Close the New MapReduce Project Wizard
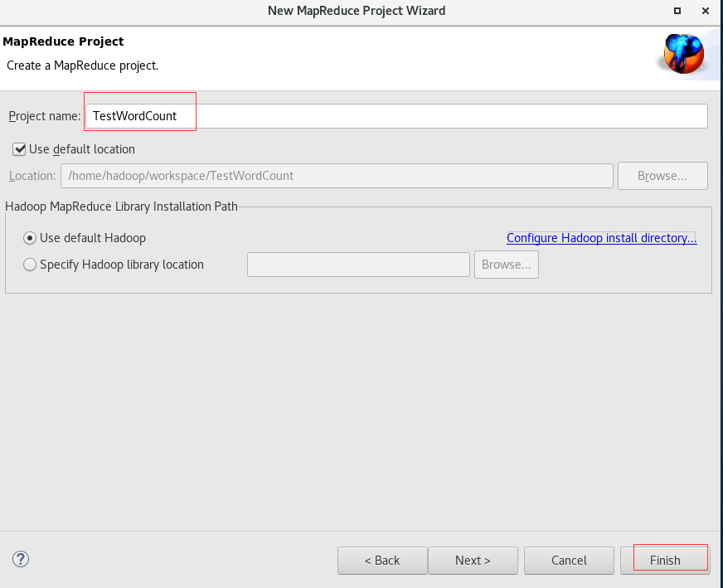The image size is (723, 588). (x=705, y=11)
